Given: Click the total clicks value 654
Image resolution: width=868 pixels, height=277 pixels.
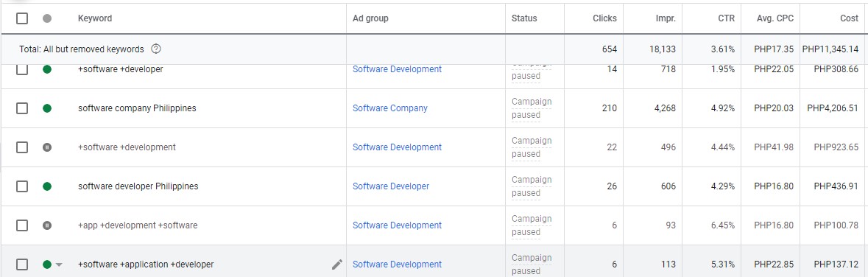Looking at the screenshot, I should [x=610, y=49].
